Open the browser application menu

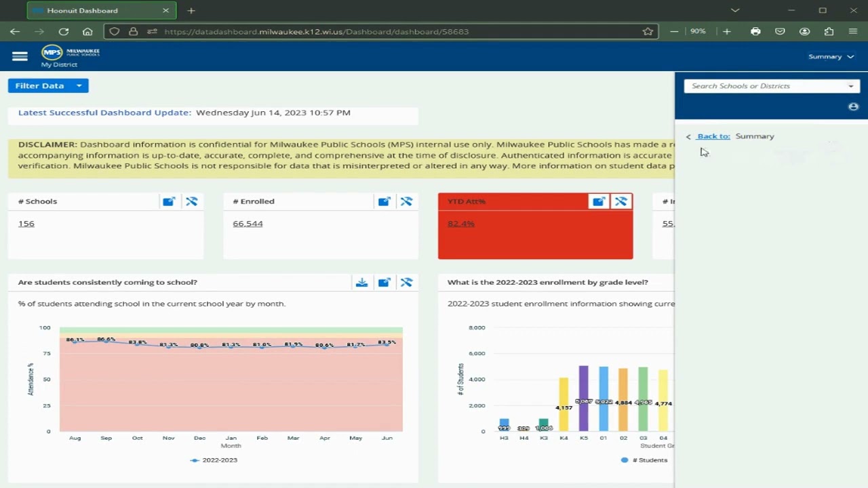click(x=853, y=32)
